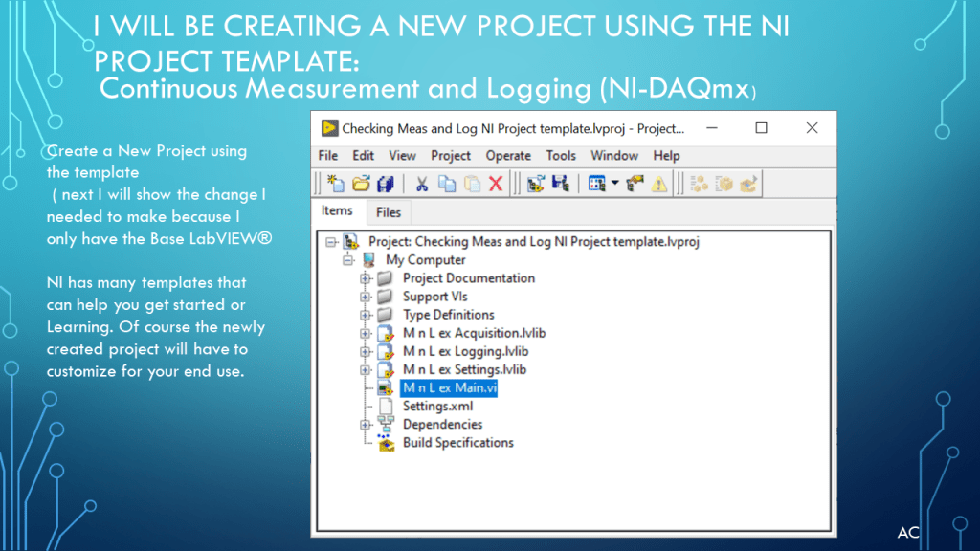Click the Open Project folder icon

click(x=360, y=184)
